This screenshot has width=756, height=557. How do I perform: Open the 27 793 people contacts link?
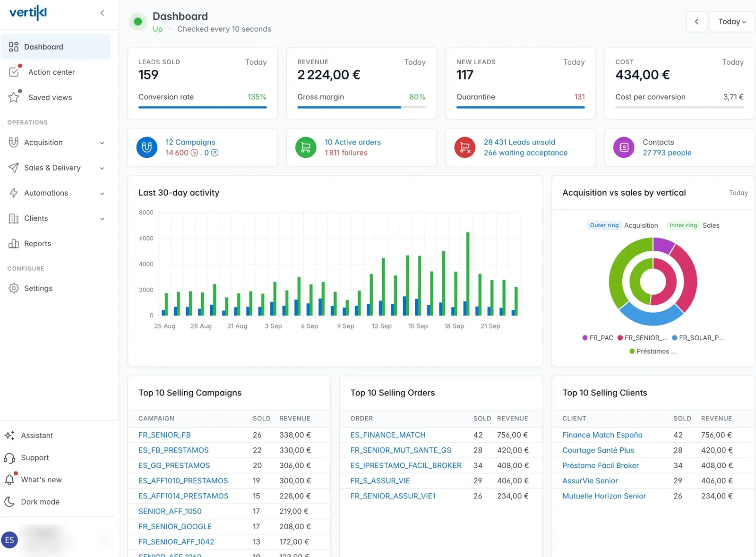(x=667, y=153)
